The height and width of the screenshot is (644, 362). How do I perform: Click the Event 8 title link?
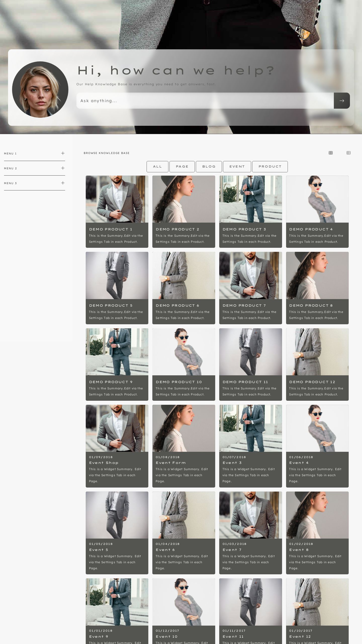click(299, 550)
